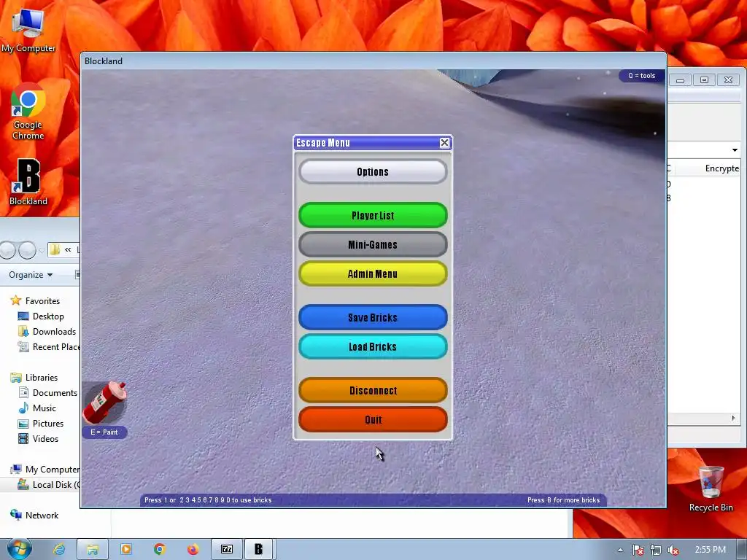
Task: Select Network in Explorer navigation pane
Action: click(x=42, y=516)
